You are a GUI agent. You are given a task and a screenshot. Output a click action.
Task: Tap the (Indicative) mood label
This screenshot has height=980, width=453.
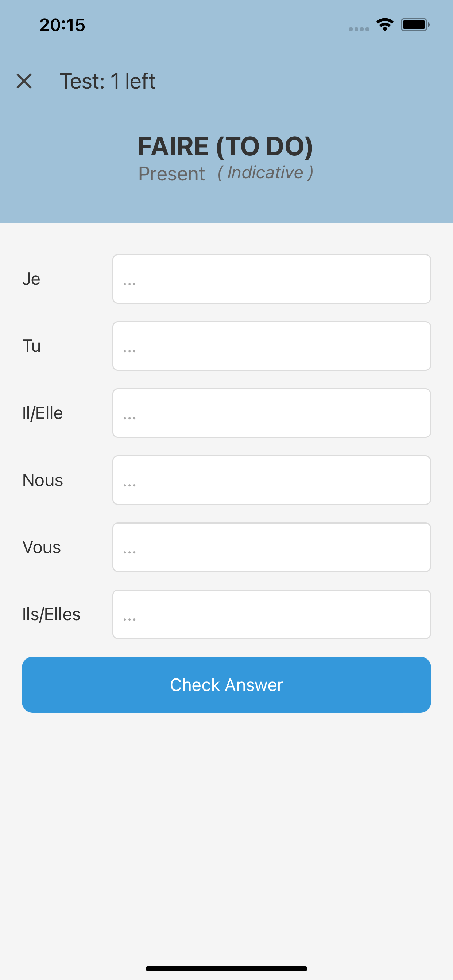[265, 172]
